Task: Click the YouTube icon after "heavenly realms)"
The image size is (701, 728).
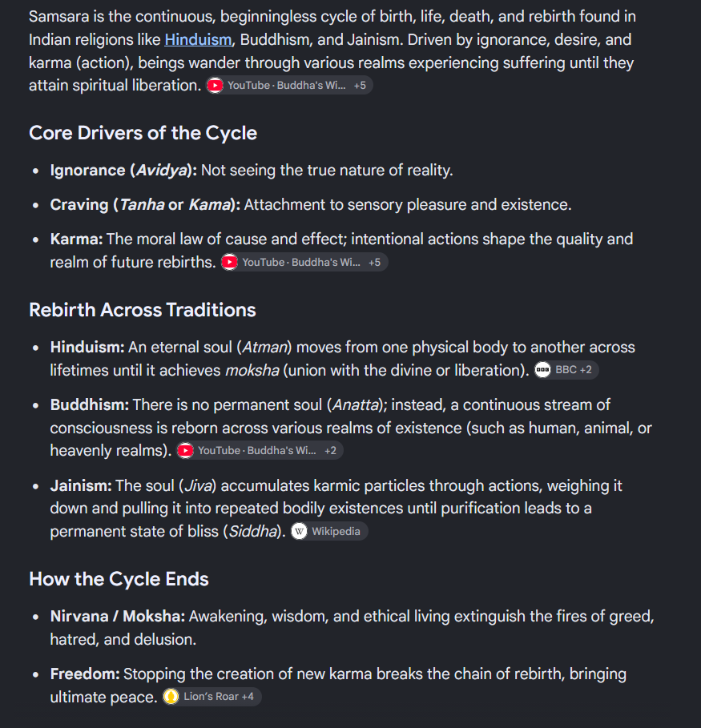Action: click(185, 450)
